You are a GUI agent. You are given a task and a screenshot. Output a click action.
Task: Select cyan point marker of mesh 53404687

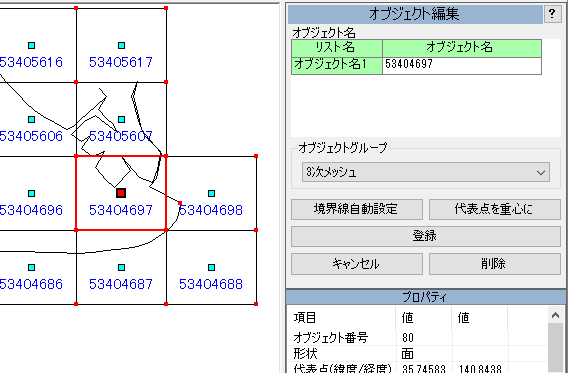[122, 267]
